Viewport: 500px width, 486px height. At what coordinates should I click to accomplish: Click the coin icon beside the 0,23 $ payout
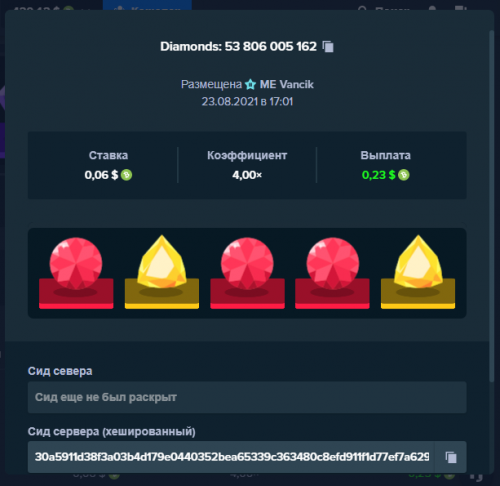(404, 175)
